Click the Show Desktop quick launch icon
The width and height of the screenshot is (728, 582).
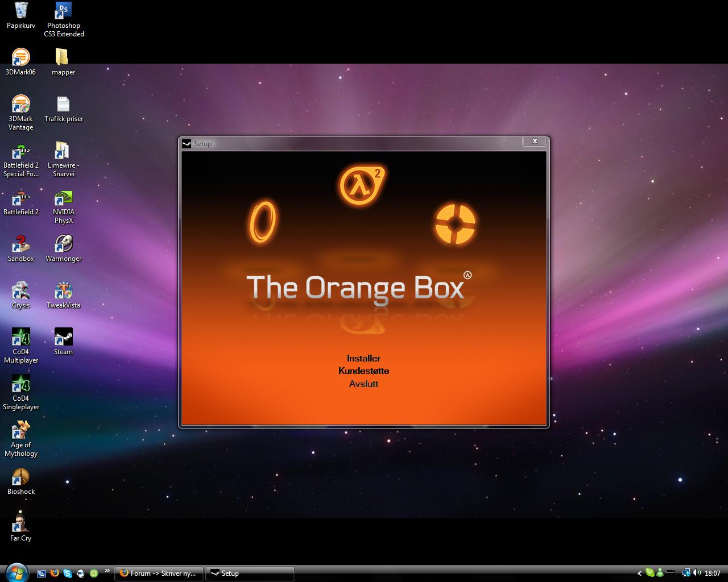coord(42,573)
